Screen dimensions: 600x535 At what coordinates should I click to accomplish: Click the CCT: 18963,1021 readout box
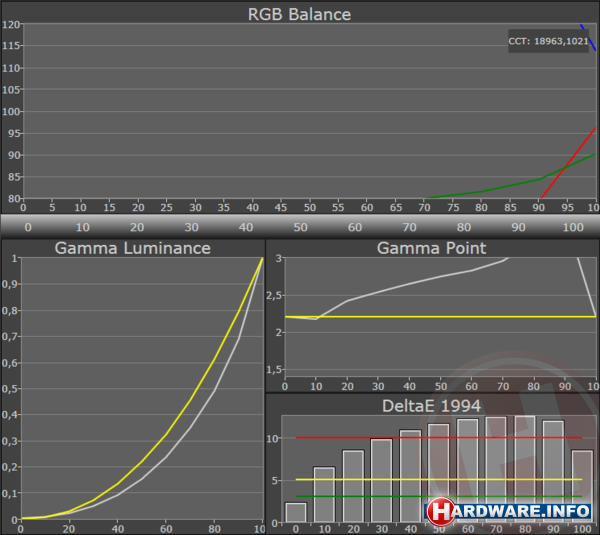tap(548, 41)
